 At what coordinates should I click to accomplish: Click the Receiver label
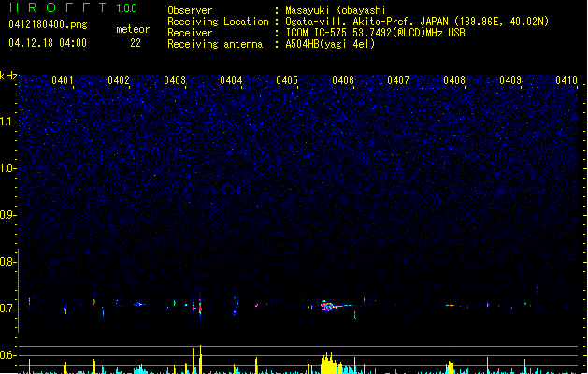pos(190,33)
